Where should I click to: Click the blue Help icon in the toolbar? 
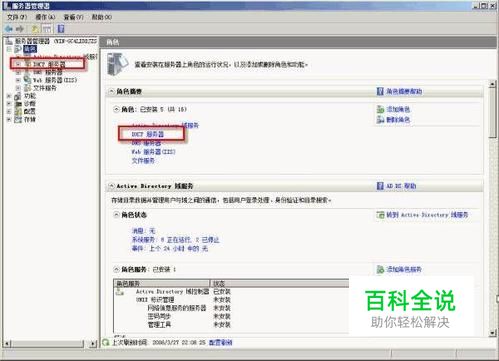[x=61, y=29]
